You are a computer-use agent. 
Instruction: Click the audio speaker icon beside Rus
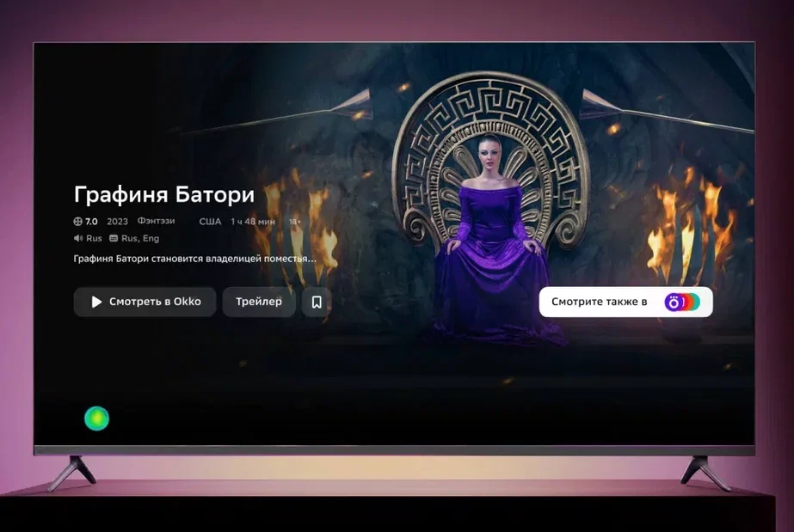coord(78,238)
